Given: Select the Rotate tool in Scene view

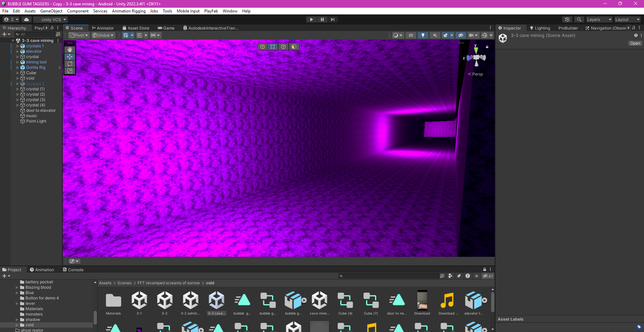Looking at the screenshot, I should pyautogui.click(x=70, y=64).
